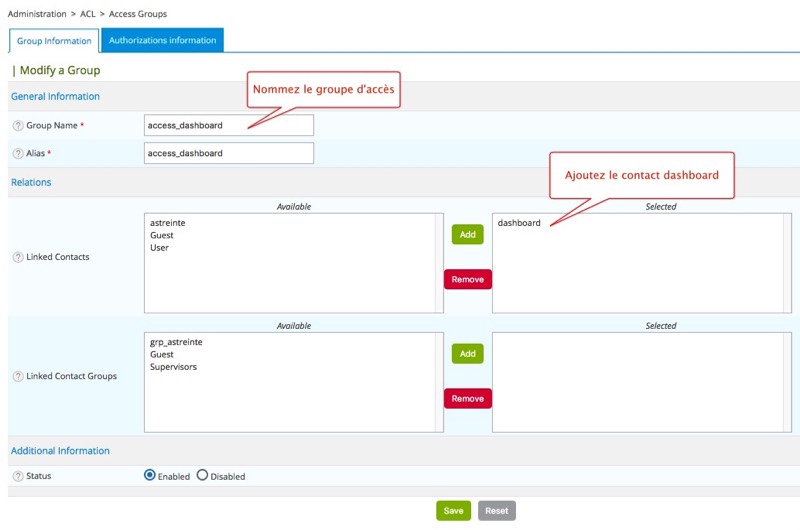Select Supervisors in available contact groups
This screenshot has height=530, width=800.
[173, 367]
